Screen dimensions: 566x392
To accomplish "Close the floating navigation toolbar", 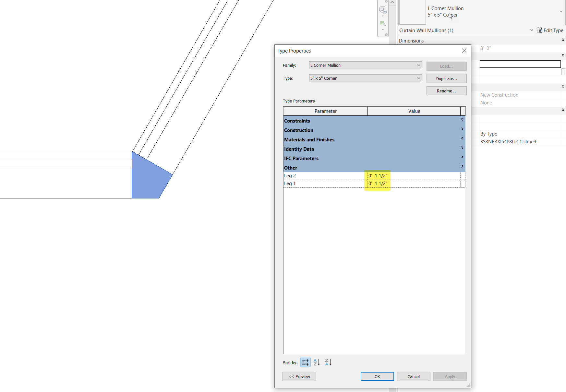I will pos(386,2).
